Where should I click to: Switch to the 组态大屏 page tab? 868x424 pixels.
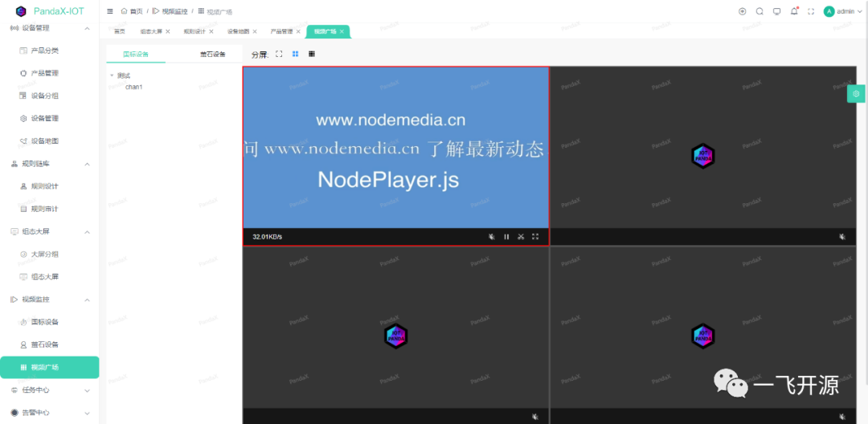pos(151,31)
